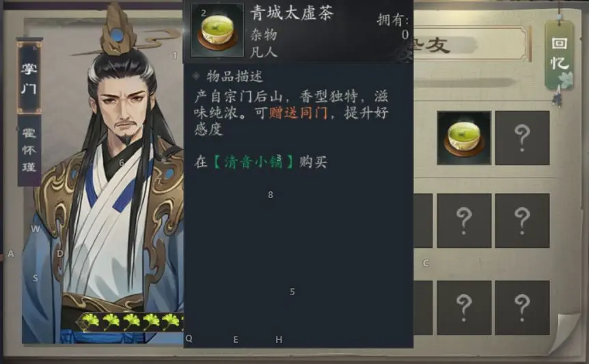Image resolution: width=589 pixels, height=364 pixels.
Task: Click the ginkgo leaf favor progress bar
Action: tap(131, 322)
